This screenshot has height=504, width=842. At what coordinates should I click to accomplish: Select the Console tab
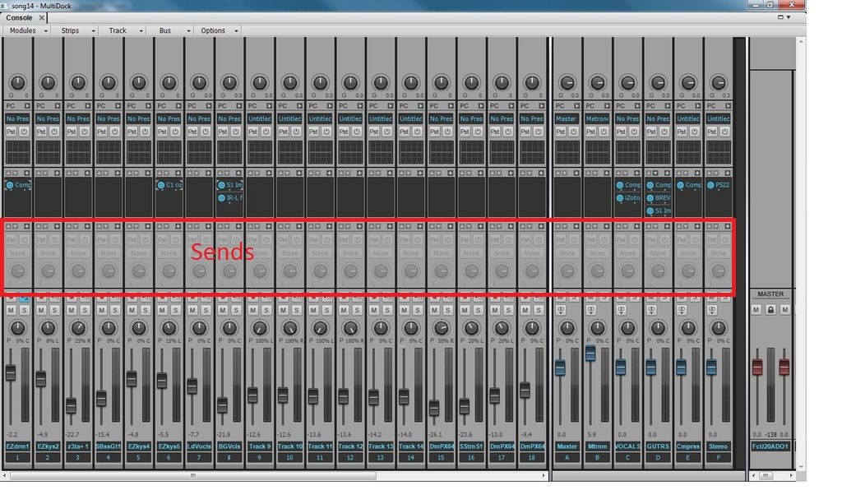click(20, 17)
